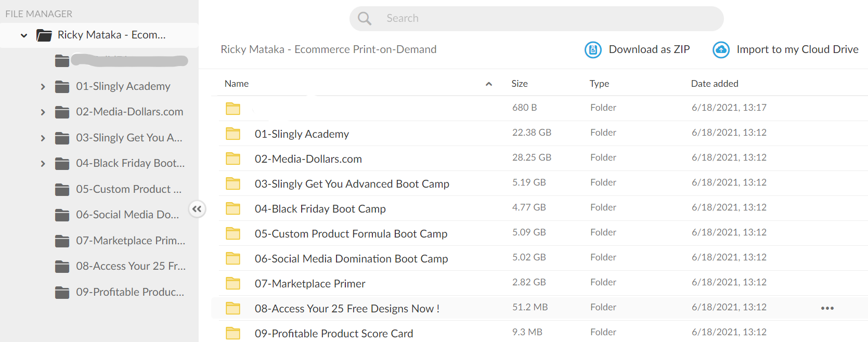868x342 pixels.
Task: Open 01-Slingly Academy folder icon in list
Action: [233, 134]
